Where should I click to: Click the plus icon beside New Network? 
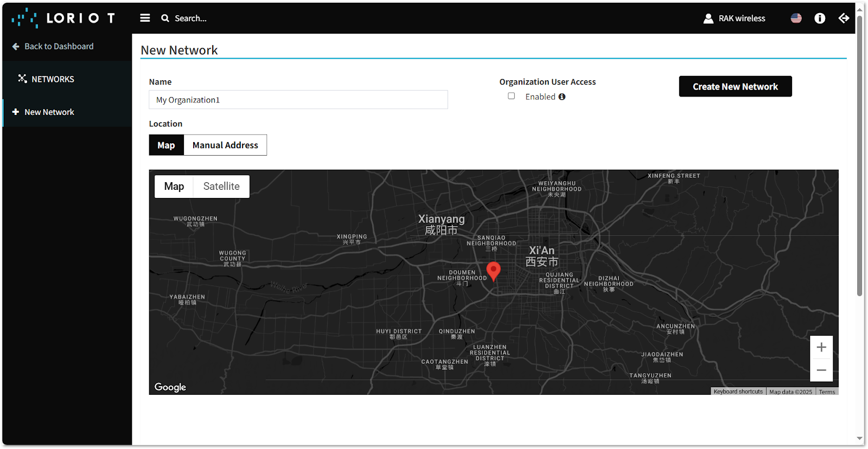pos(16,112)
